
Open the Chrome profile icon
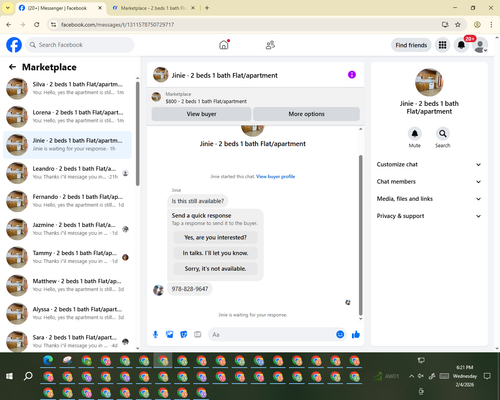tap(477, 24)
